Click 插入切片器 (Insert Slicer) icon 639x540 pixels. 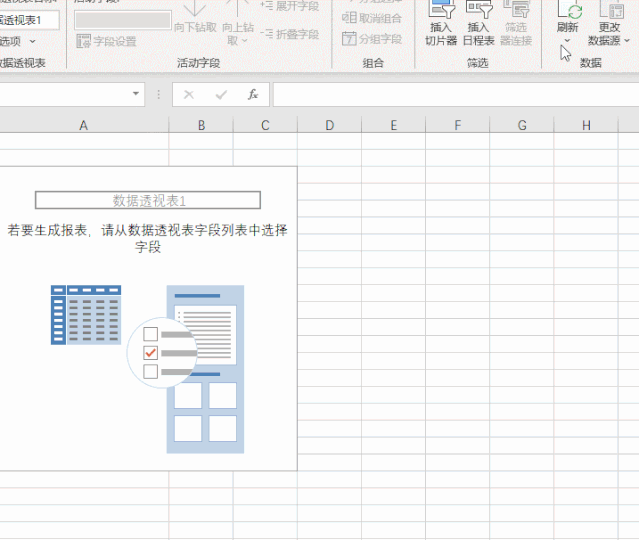tap(441, 9)
